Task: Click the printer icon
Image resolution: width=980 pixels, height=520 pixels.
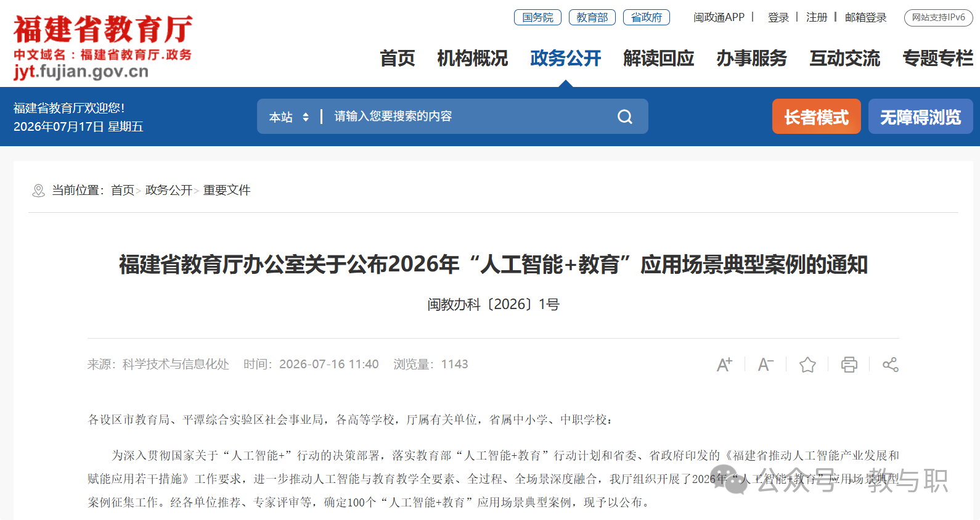Action: click(x=849, y=365)
